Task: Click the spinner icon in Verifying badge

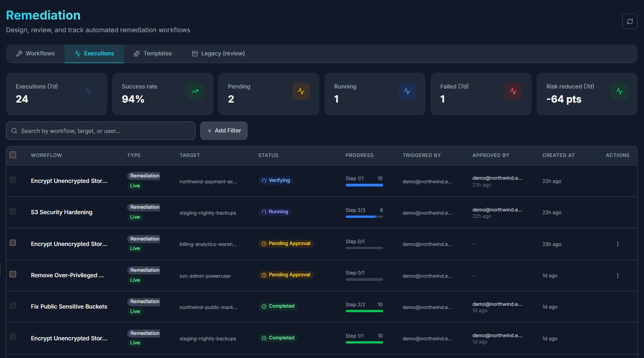Action: pos(264,181)
